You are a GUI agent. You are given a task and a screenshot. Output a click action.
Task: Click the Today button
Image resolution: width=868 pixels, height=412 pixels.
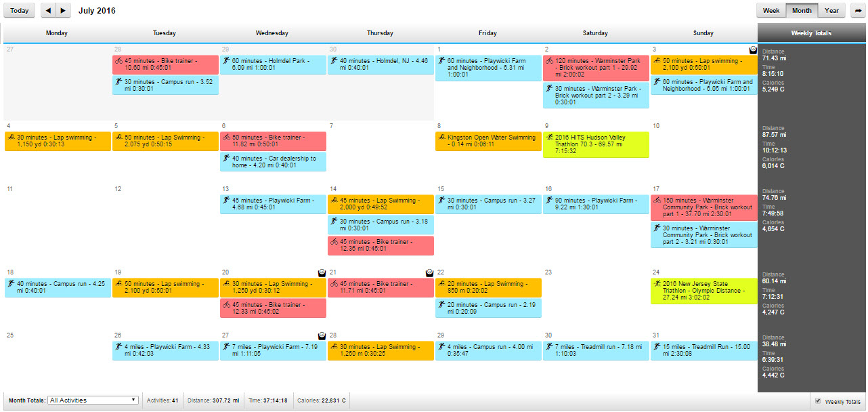pos(19,11)
